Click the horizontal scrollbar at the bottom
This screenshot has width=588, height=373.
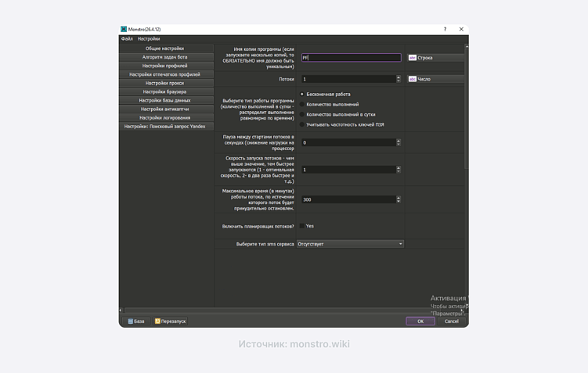coord(293,310)
